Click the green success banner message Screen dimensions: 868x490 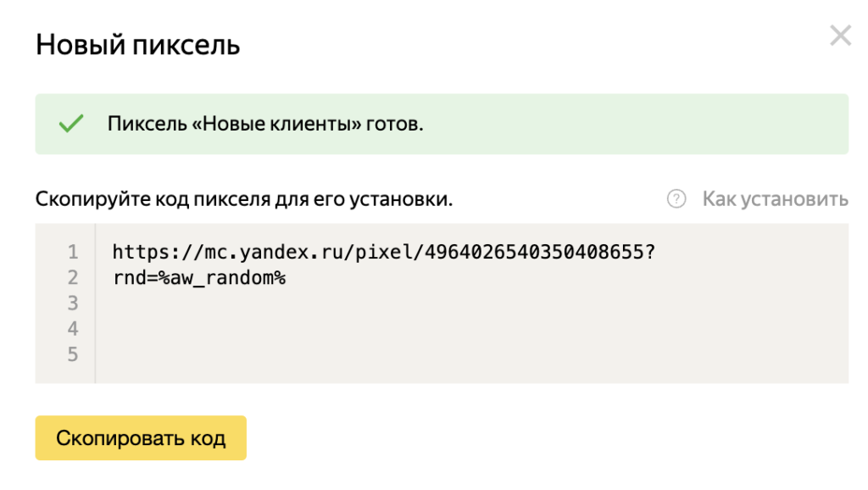coord(263,122)
